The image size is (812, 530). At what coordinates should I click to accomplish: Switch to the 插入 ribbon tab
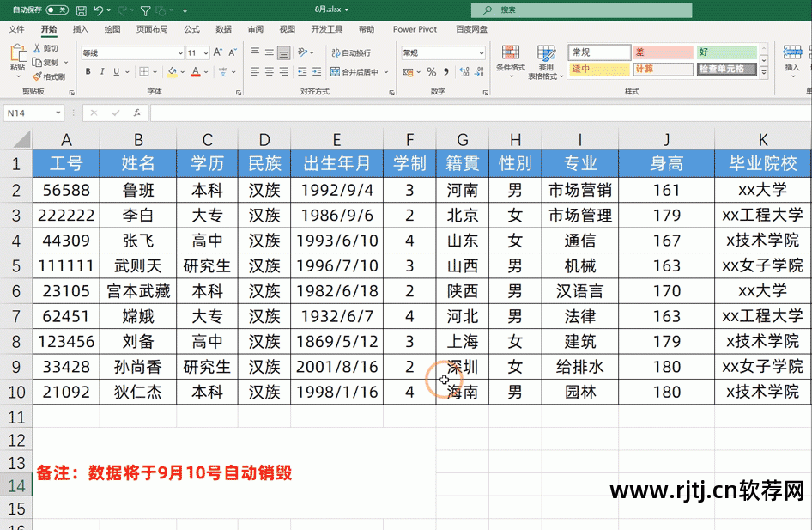point(80,28)
